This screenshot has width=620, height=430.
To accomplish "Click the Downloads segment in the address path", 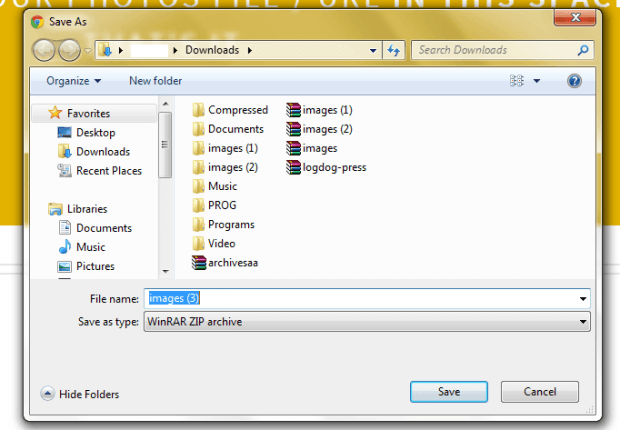I will coord(212,50).
